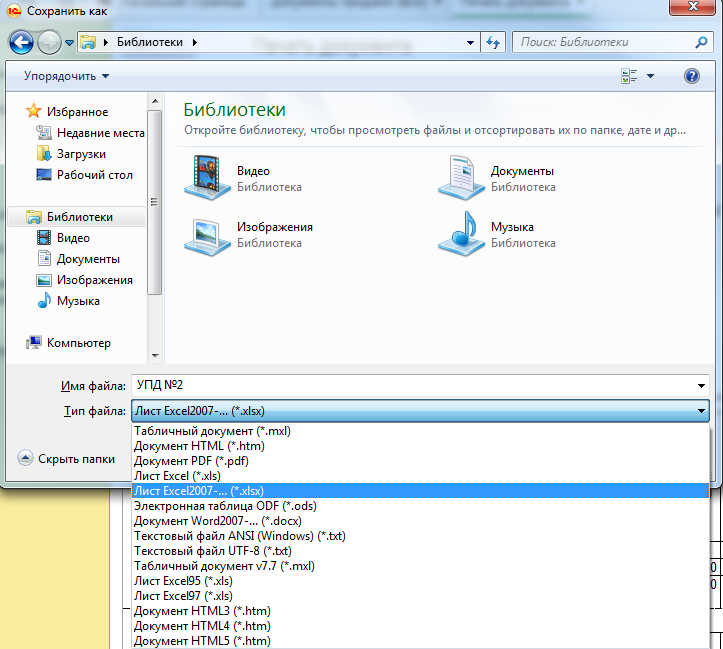Choose Документ HTML5 (*.htm) file type

coord(420,641)
